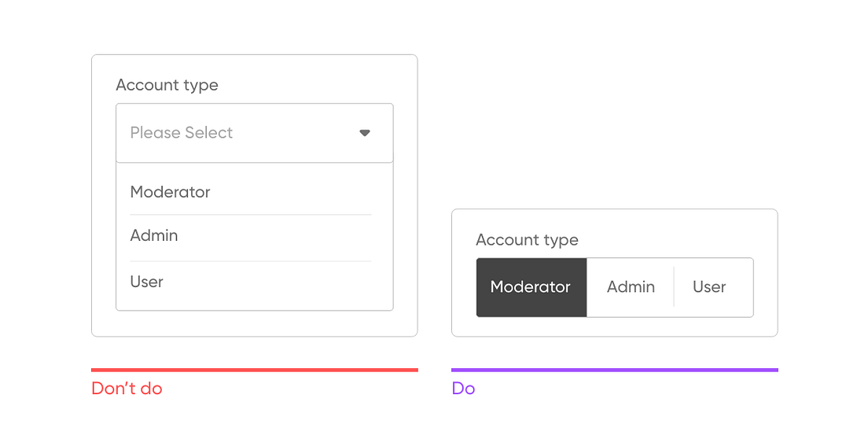Click the divider between Admin and User segments
This screenshot has width=868, height=439.
[x=674, y=287]
